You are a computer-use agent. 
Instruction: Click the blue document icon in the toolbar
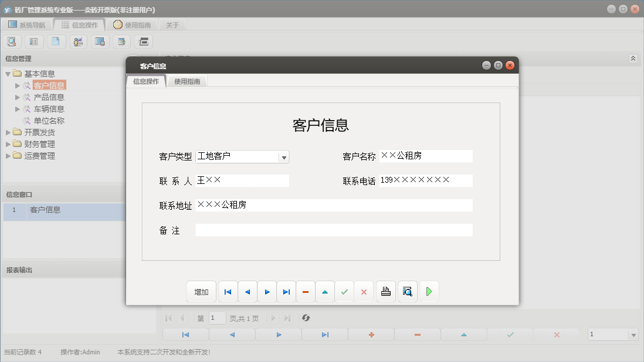(56, 42)
